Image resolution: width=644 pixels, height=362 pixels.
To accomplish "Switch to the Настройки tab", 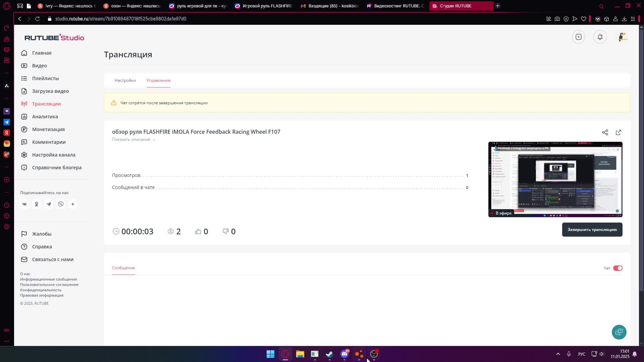I will click(x=125, y=80).
